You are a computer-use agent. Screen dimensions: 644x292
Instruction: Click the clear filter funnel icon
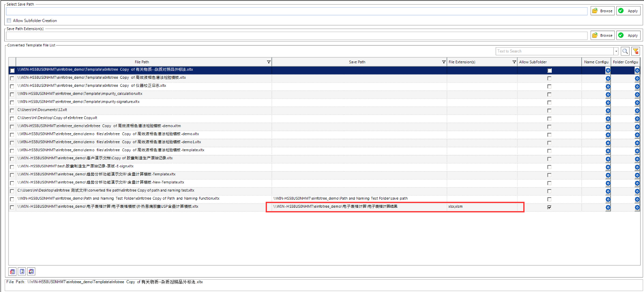click(x=635, y=51)
